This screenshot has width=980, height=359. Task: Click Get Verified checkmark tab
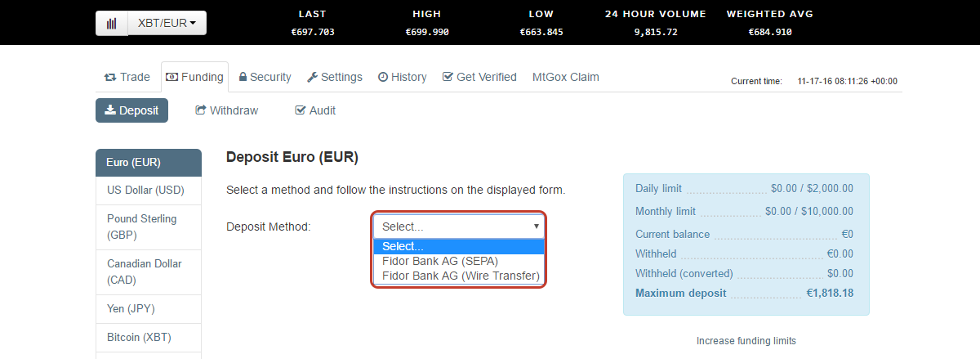[479, 77]
